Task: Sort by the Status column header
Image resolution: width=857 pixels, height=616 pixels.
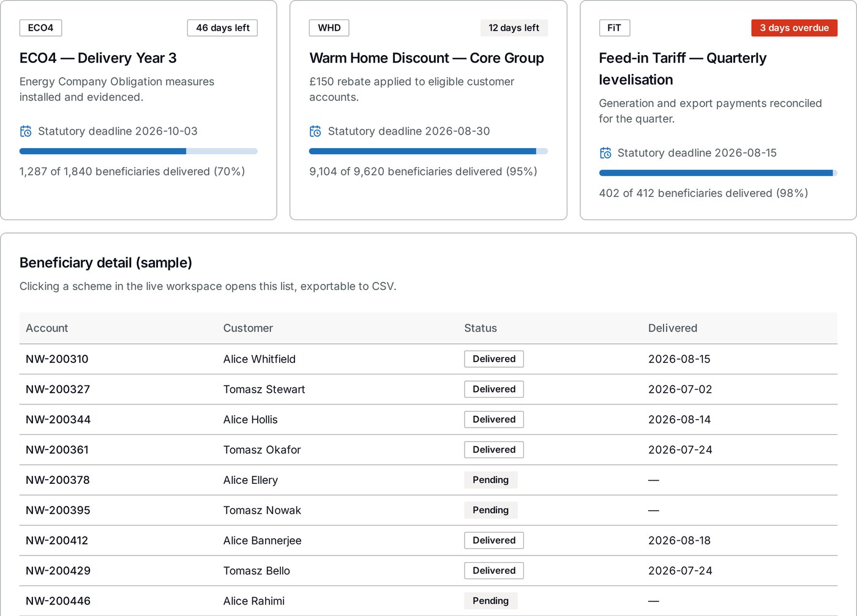Action: (481, 328)
